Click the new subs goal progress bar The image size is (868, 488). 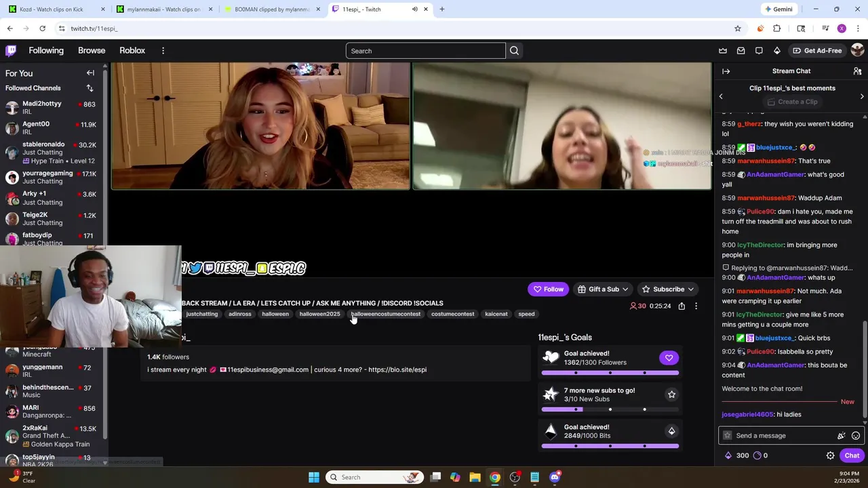click(610, 409)
